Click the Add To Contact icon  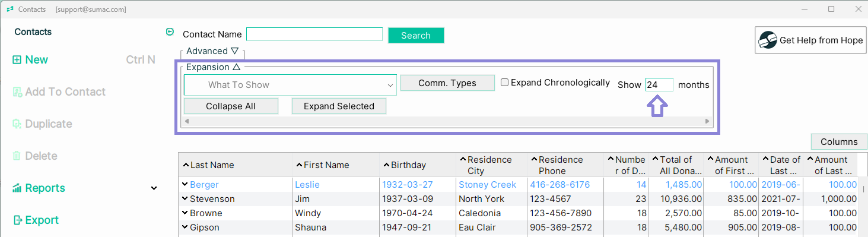pyautogui.click(x=17, y=92)
